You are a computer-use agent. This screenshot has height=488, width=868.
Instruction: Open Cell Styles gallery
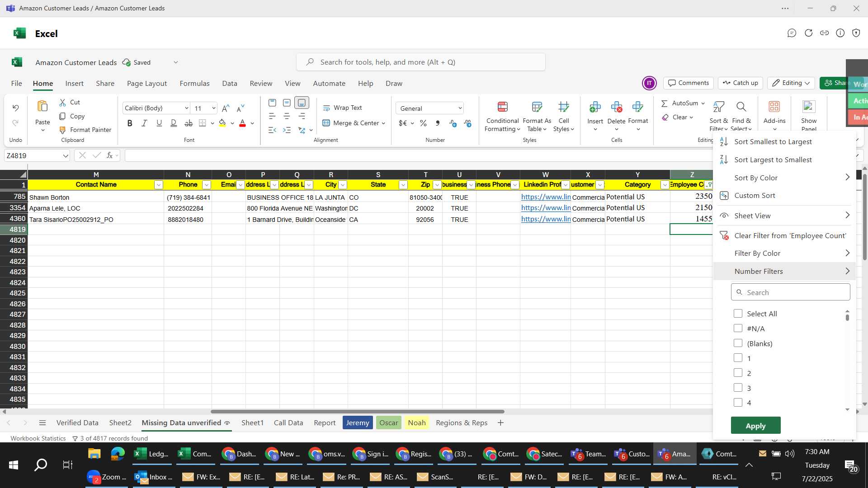(564, 117)
